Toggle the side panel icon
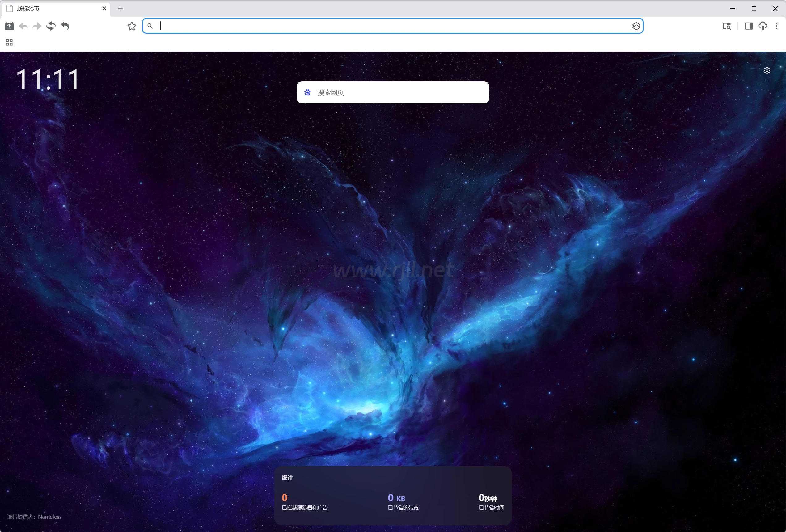Viewport: 786px width, 532px height. point(748,26)
